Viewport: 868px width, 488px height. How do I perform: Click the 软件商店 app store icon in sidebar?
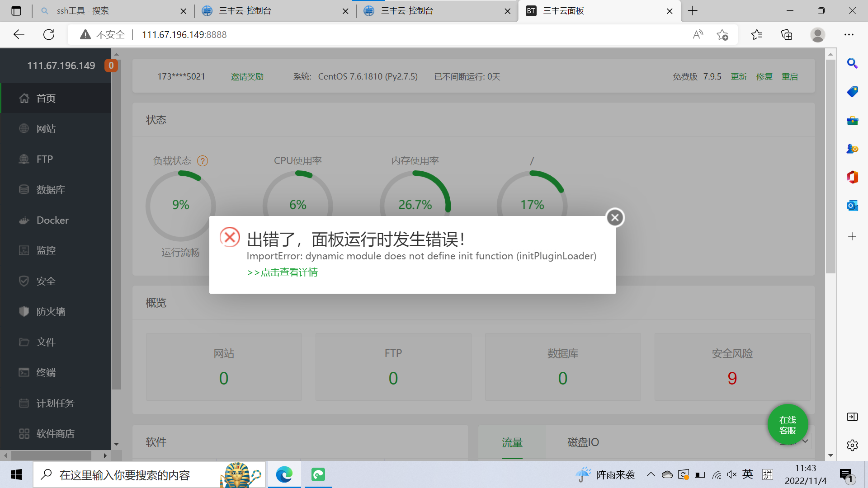[24, 434]
